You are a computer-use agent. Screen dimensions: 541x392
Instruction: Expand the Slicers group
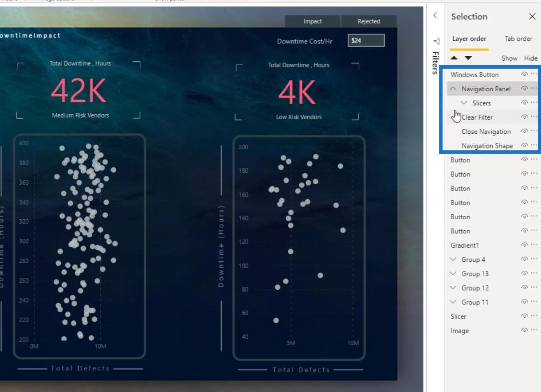click(x=464, y=103)
